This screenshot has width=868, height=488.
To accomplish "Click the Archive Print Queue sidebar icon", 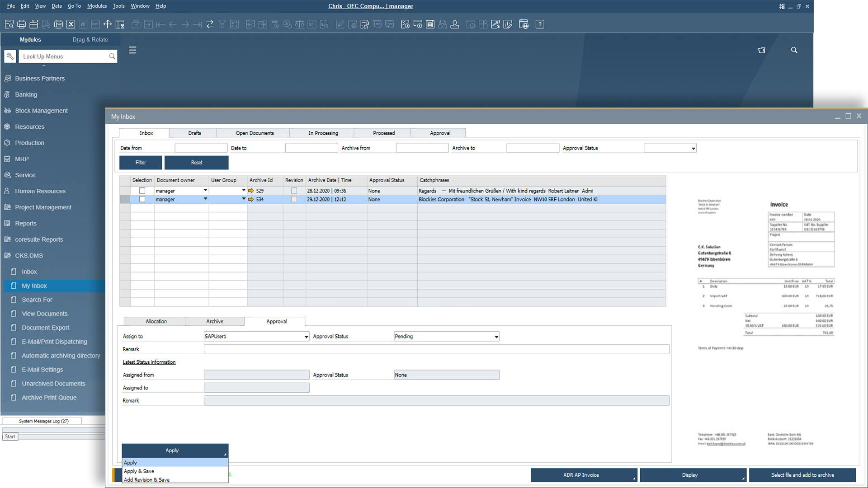I will (14, 397).
